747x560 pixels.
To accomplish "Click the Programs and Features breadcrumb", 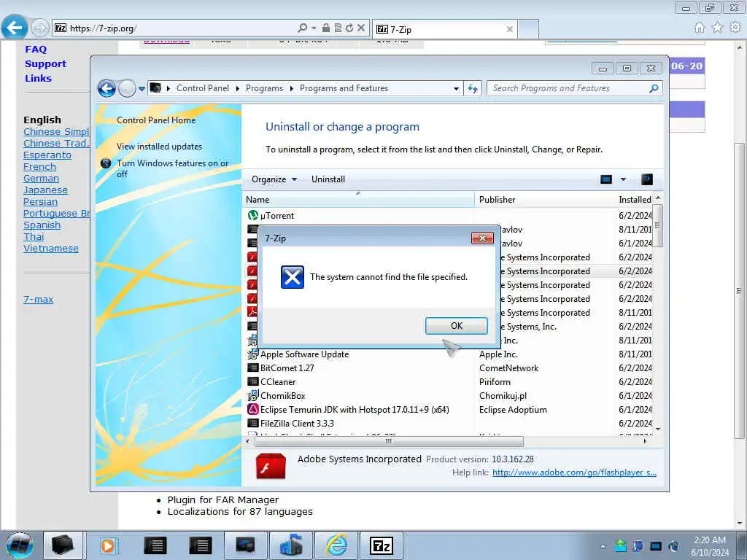I will pyautogui.click(x=344, y=88).
